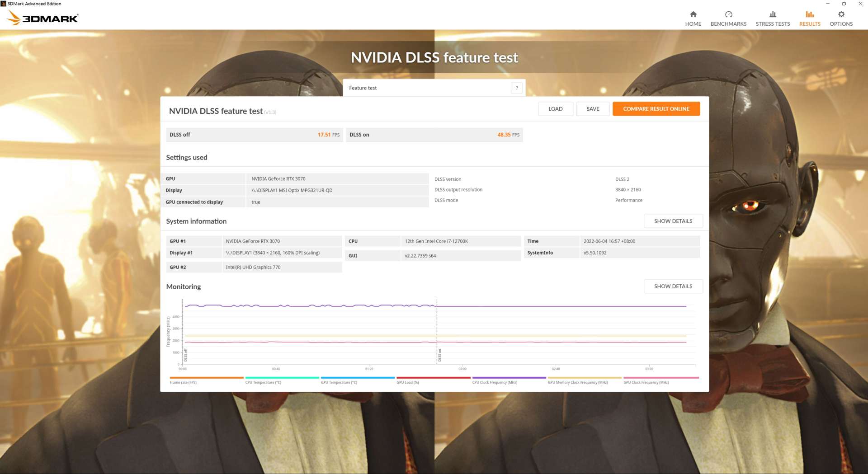Show details for System information
This screenshot has height=474, width=868.
point(673,221)
